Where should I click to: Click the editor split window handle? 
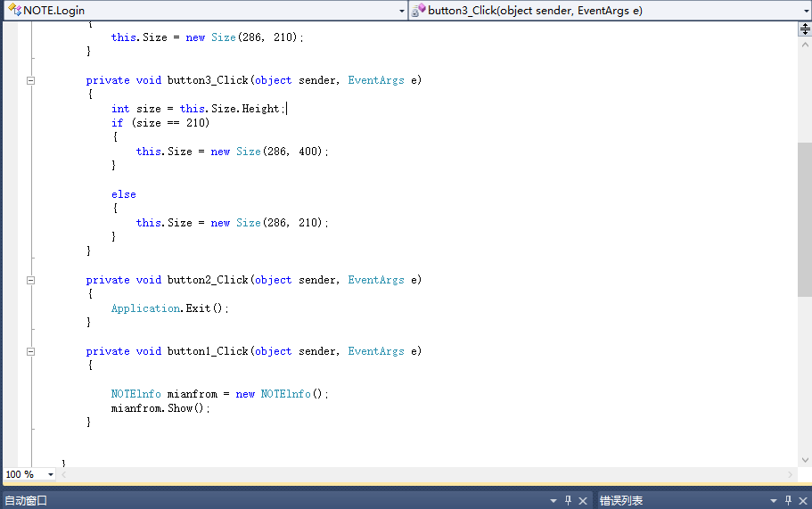[805, 29]
